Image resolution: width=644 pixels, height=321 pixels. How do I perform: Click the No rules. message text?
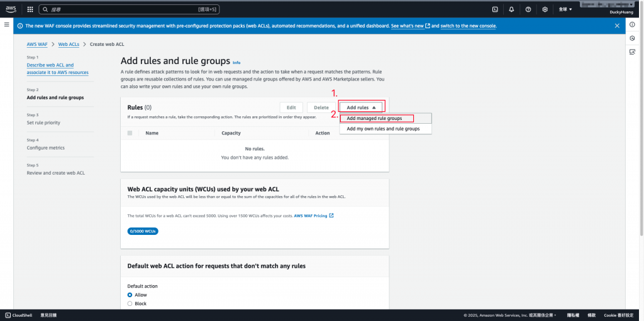tap(255, 149)
